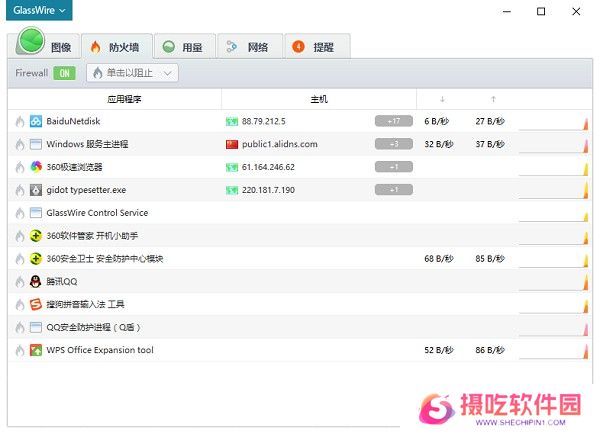Sort by upload arrow column header
The height and width of the screenshot is (434, 600).
(x=493, y=99)
